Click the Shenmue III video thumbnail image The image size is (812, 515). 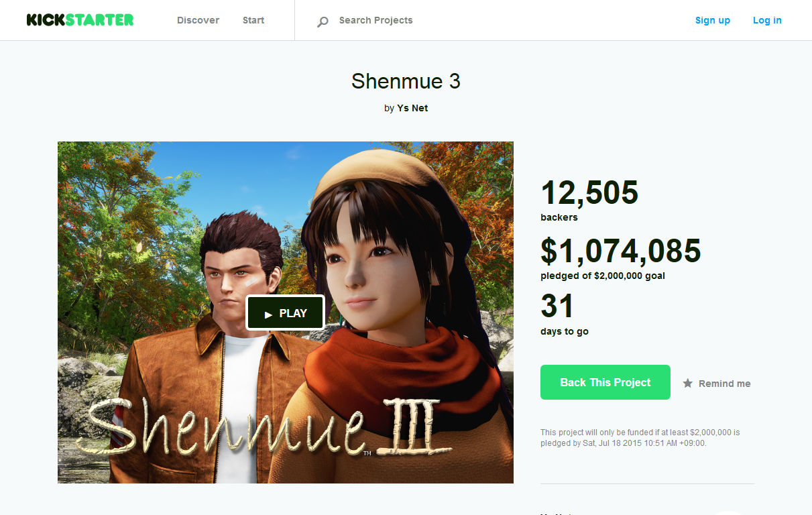tap(286, 312)
